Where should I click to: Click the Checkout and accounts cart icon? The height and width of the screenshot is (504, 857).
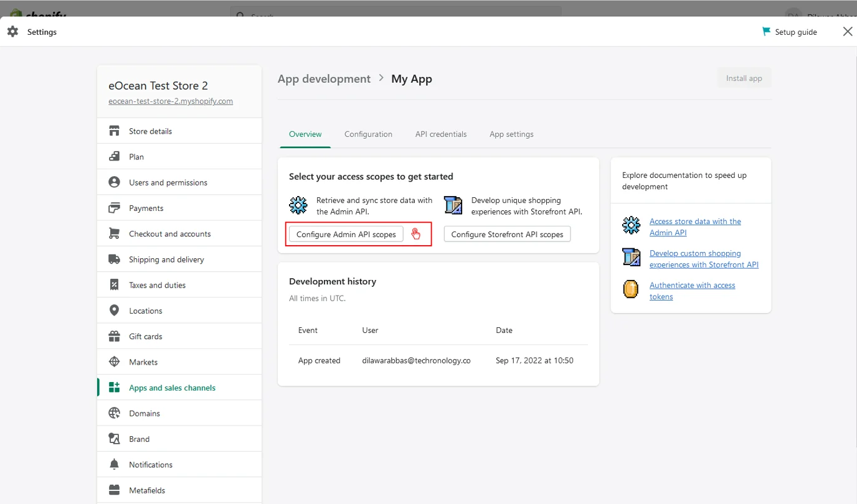pyautogui.click(x=114, y=234)
